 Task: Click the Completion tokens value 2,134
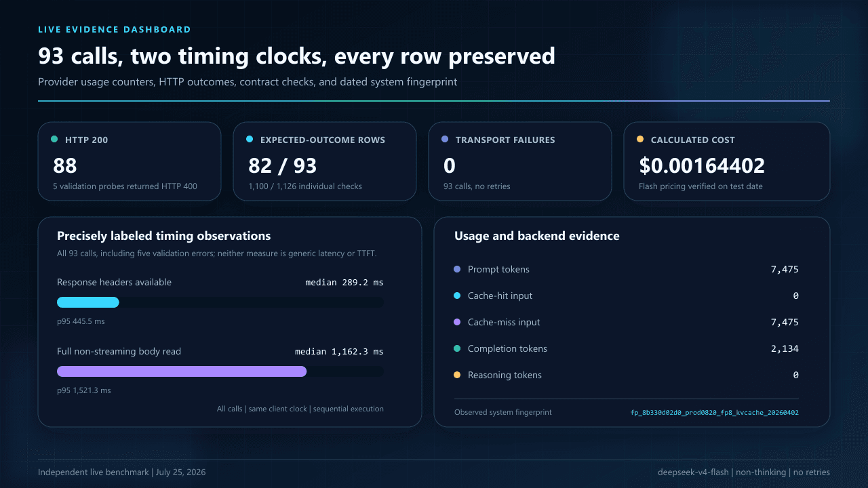tap(785, 348)
